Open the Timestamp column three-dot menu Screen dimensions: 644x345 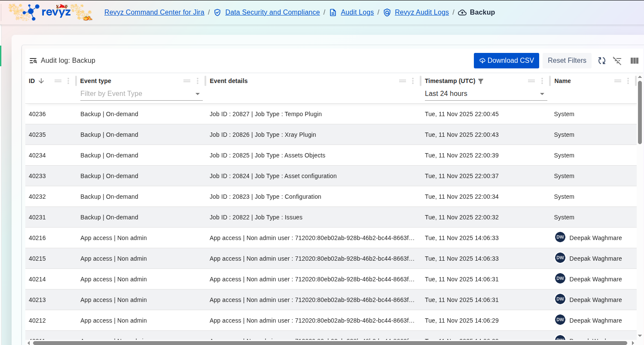tap(542, 81)
